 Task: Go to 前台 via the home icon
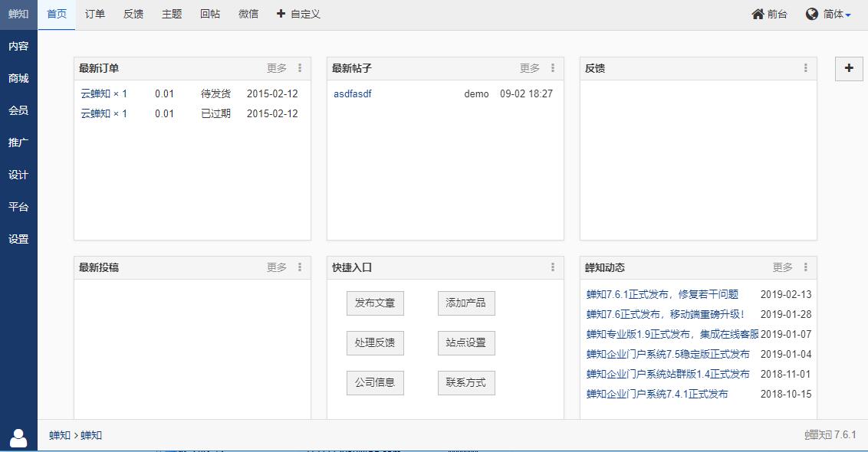(x=769, y=15)
